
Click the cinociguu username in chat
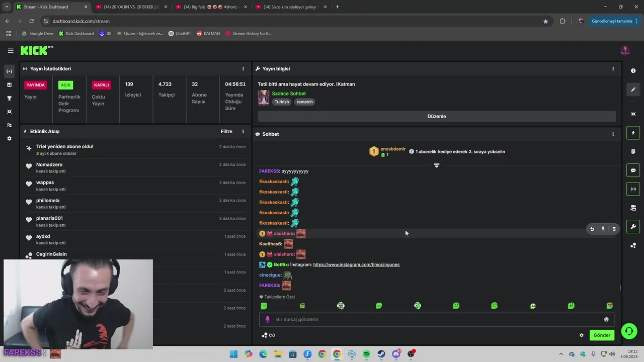[x=270, y=275]
